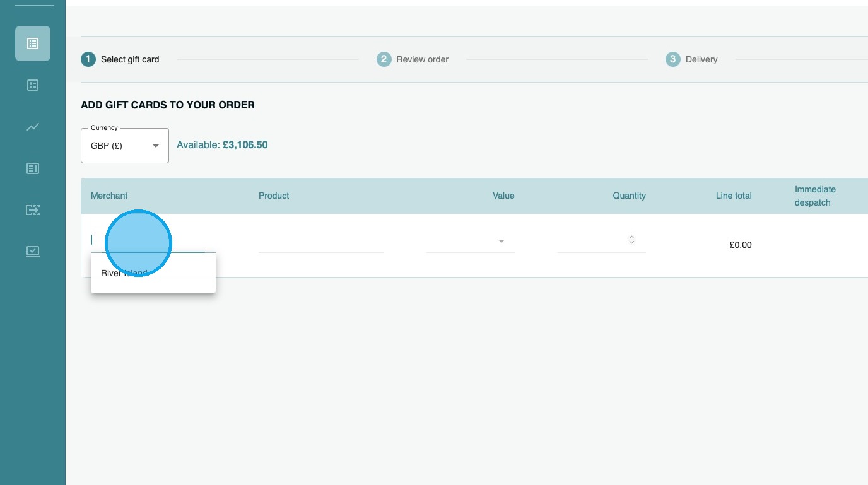Expand the Value dropdown arrow
This screenshot has width=868, height=485.
click(x=501, y=241)
